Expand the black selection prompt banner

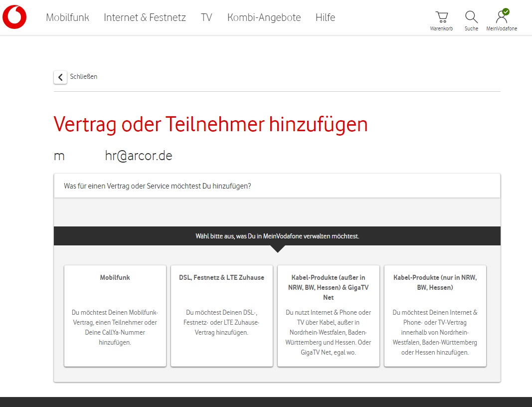(277, 235)
